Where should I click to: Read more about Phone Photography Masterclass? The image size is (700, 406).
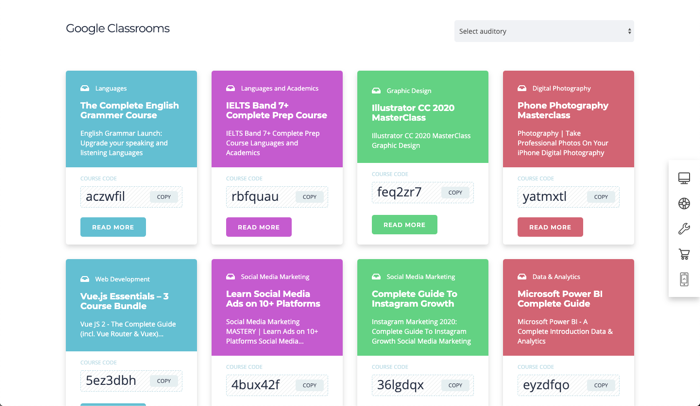(x=550, y=227)
